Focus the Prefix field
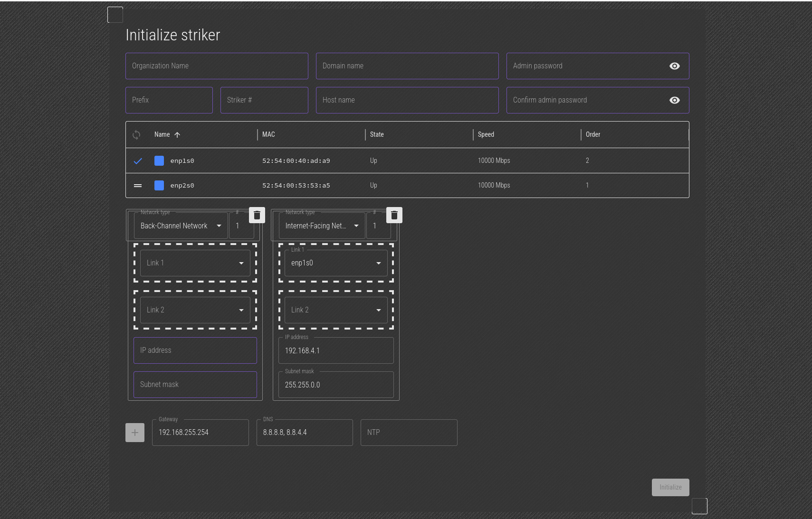This screenshot has height=519, width=812. (x=169, y=100)
